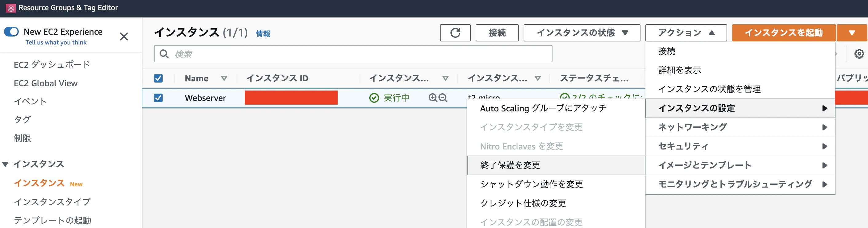Screen dimensions: 868x228
Task: Choose インスタンスの状態を管理 menu item
Action: tap(740, 89)
